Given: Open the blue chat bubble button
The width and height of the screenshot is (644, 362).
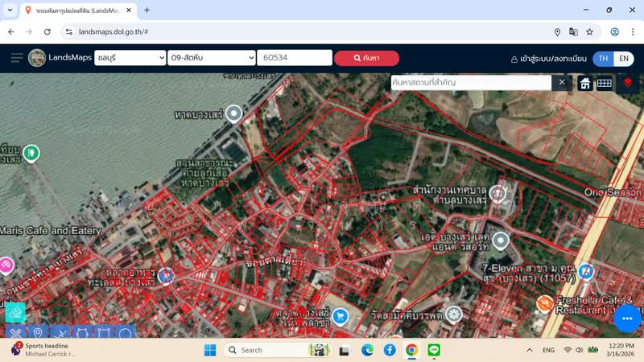Looking at the screenshot, I should pyautogui.click(x=626, y=319).
